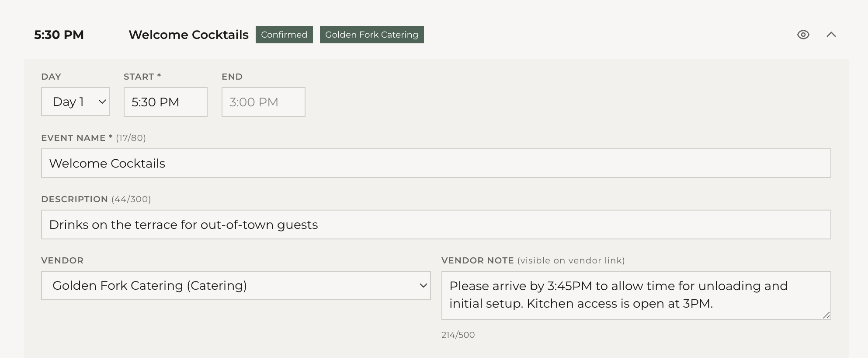Click the 214/500 character counter
This screenshot has height=358, width=868.
[x=458, y=335]
